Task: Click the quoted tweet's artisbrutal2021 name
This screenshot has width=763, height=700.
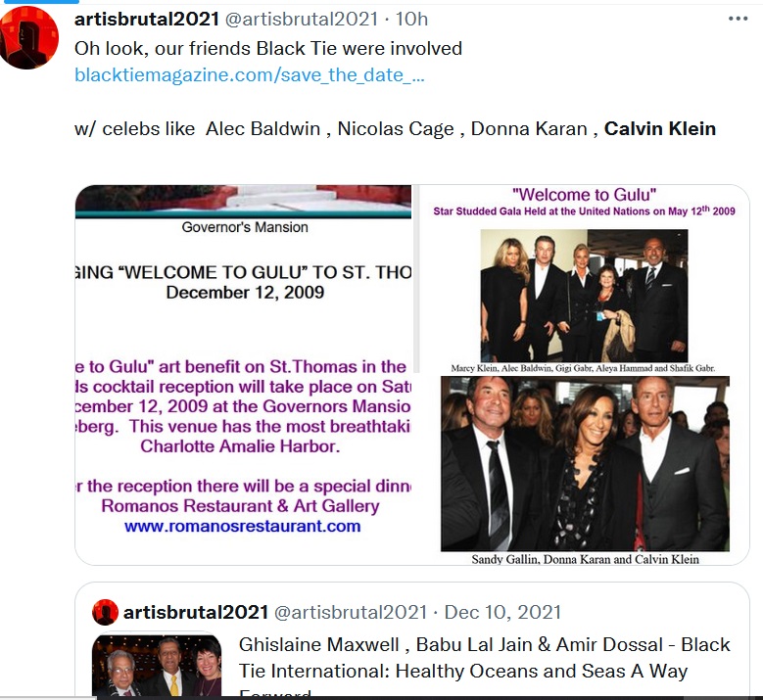Action: click(x=196, y=612)
